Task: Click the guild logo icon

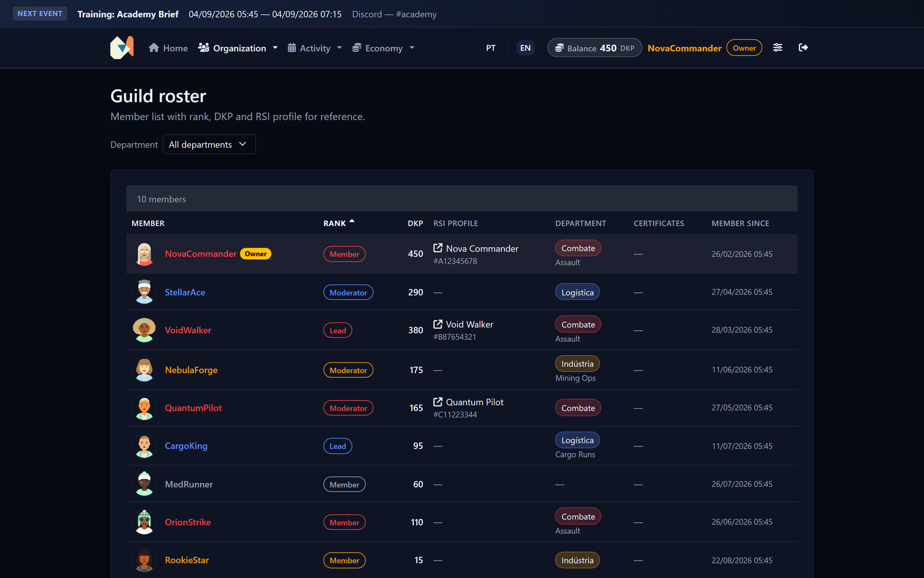Action: (x=122, y=48)
